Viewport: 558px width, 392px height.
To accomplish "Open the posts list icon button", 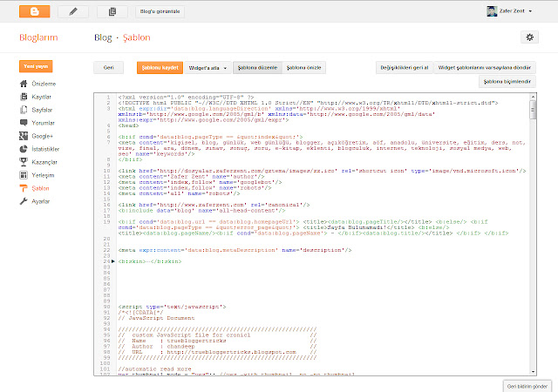I will [x=112, y=11].
